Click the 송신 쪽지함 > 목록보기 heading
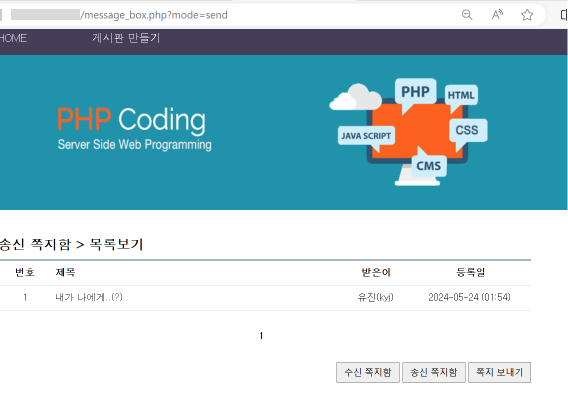This screenshot has width=568, height=402. pos(71,244)
